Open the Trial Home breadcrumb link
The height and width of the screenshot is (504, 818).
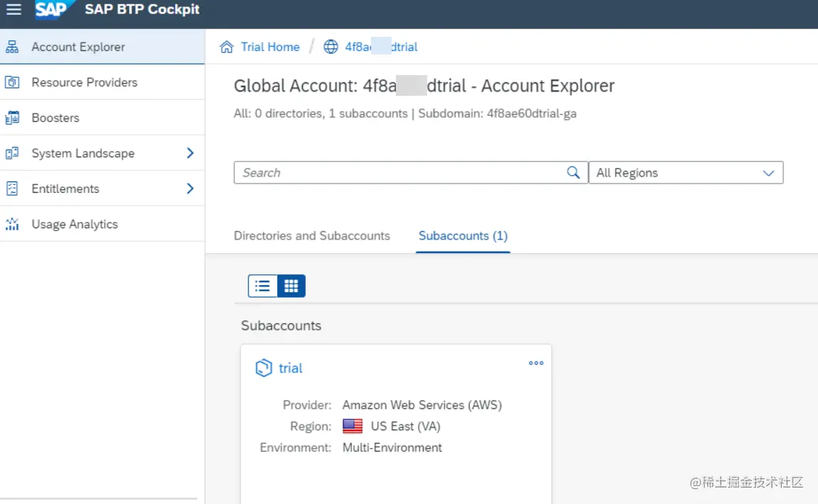point(270,47)
